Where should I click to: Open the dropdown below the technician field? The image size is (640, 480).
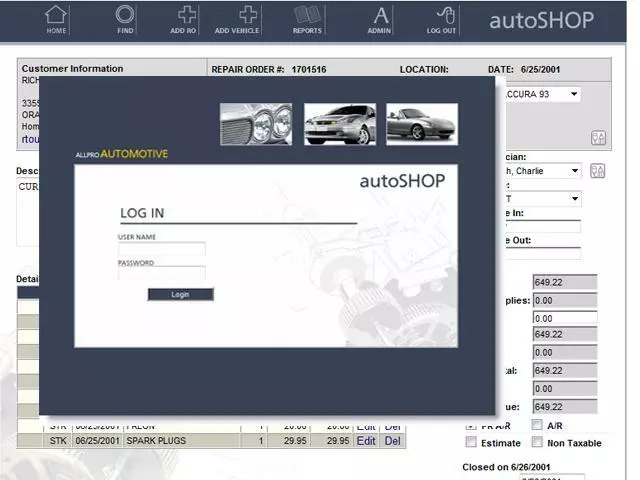point(575,199)
